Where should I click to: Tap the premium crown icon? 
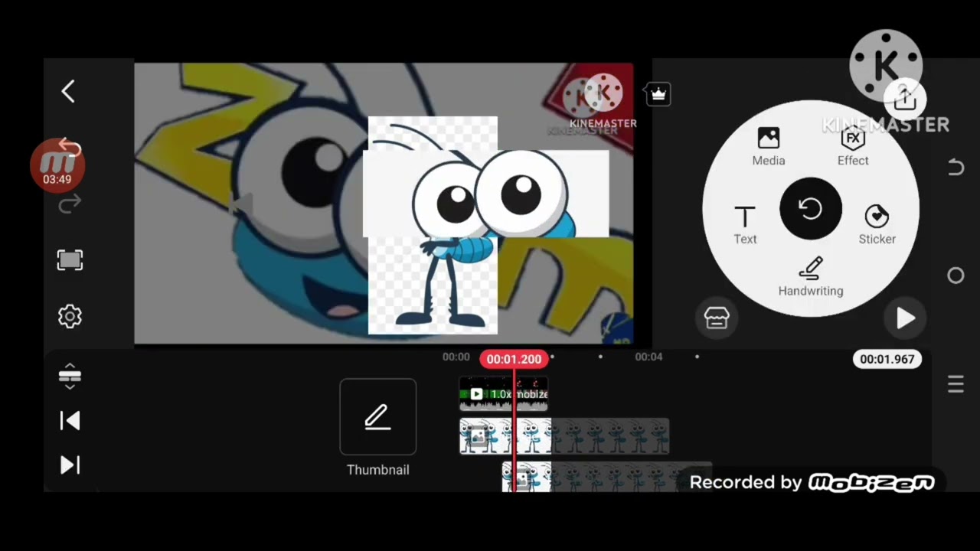click(658, 94)
